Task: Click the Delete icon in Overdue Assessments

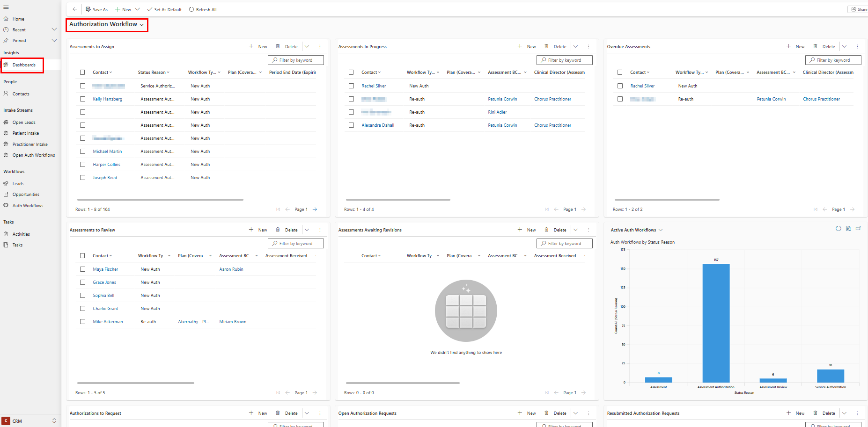Action: tap(816, 47)
